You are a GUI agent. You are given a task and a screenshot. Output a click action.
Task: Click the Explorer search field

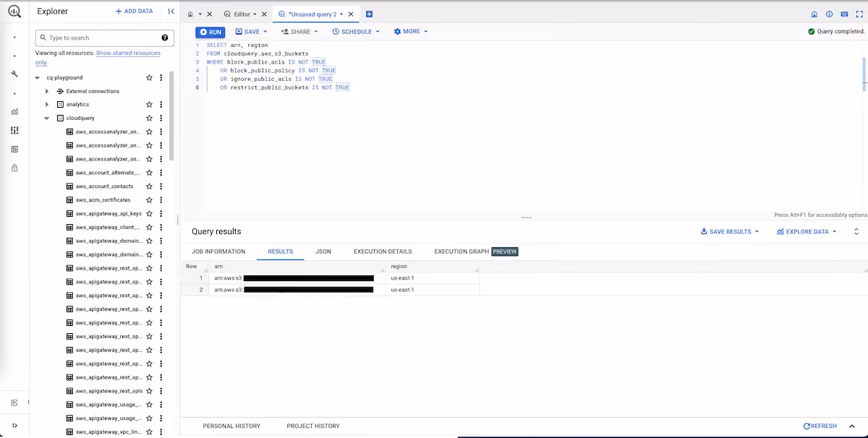(x=105, y=38)
